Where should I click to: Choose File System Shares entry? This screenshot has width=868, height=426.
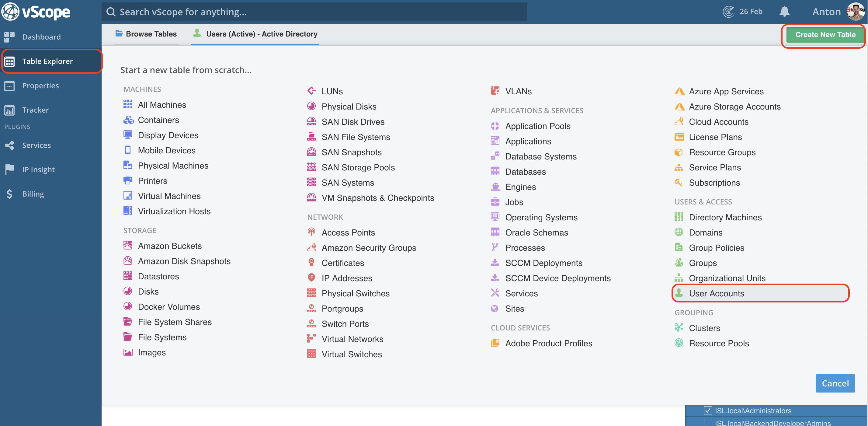click(x=175, y=322)
